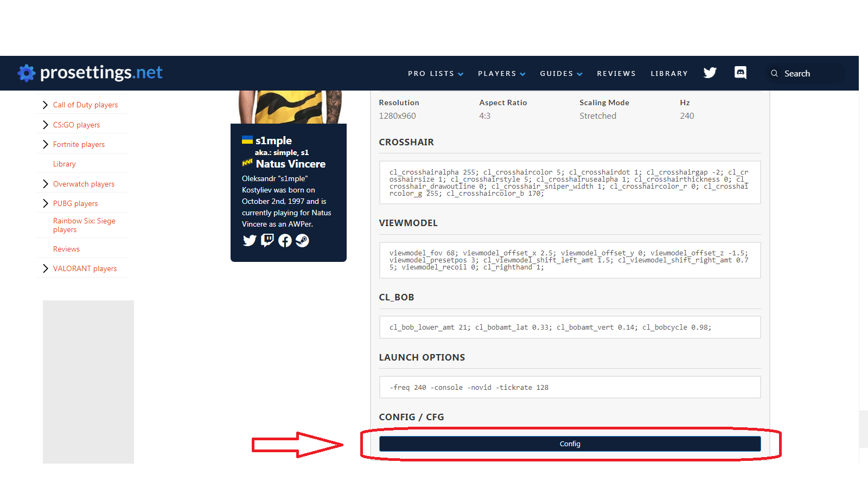
Task: Click the dark Config button
Action: [570, 444]
